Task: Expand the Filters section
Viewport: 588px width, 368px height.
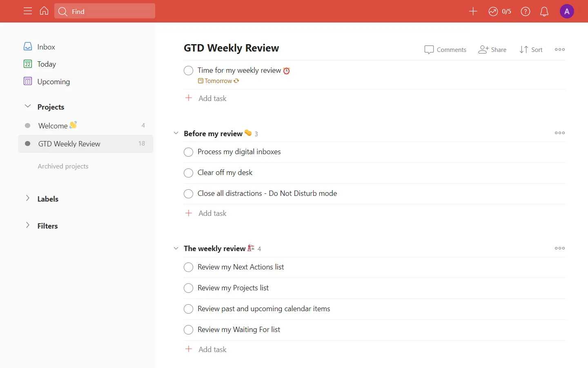Action: pyautogui.click(x=28, y=225)
